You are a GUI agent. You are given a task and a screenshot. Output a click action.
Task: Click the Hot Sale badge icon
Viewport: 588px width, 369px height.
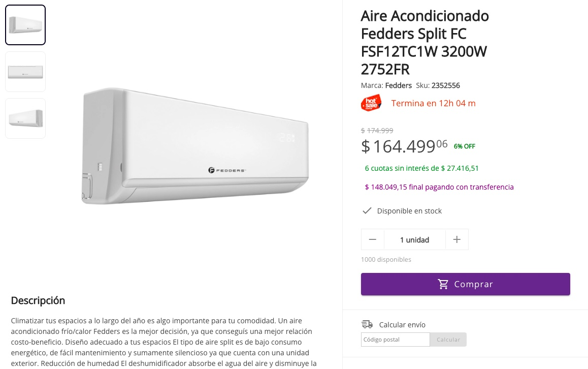(x=371, y=103)
